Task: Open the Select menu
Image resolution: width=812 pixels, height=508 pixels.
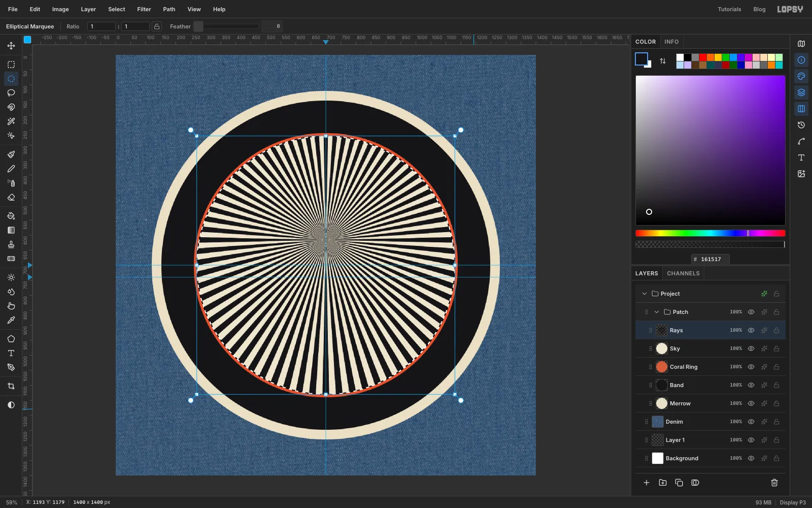Action: coord(117,9)
